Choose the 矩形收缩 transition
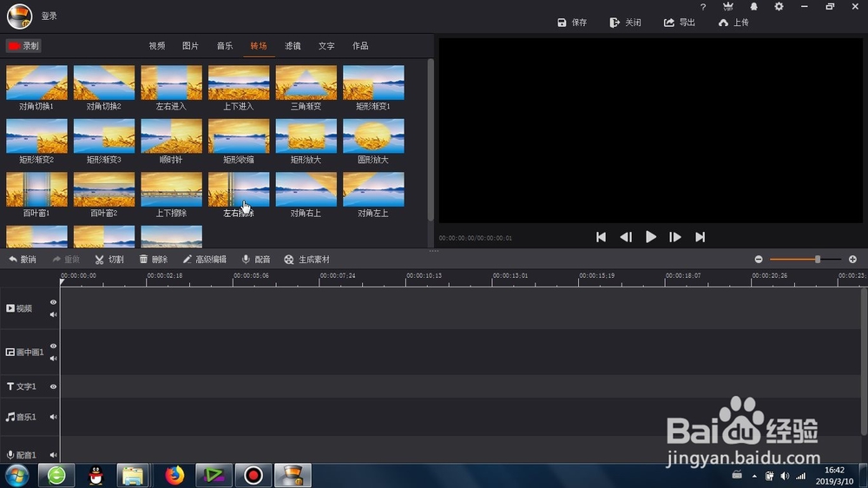 point(239,136)
